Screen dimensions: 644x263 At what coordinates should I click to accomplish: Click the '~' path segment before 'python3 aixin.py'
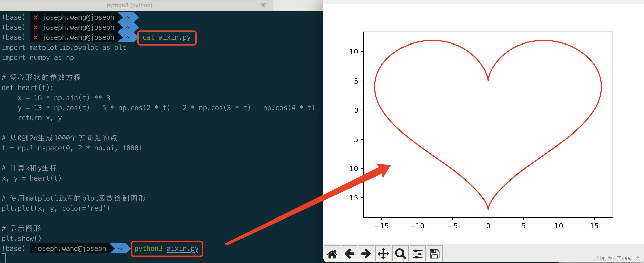click(x=120, y=249)
